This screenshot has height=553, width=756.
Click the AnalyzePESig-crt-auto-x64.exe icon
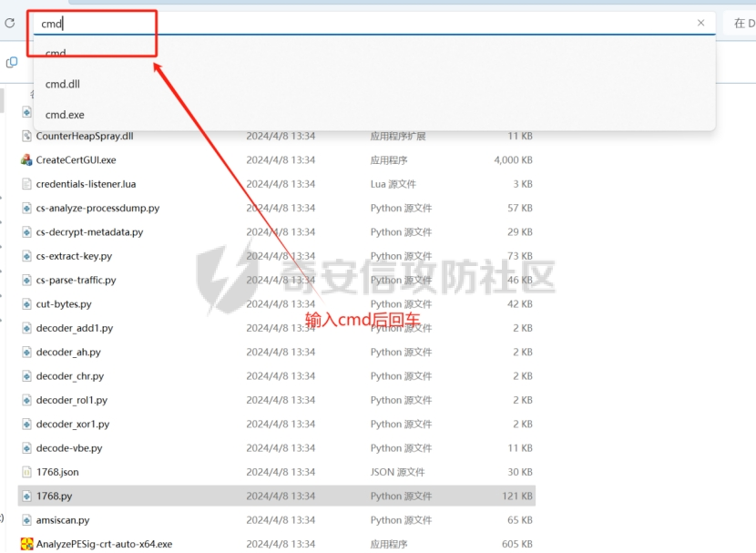pos(26,544)
